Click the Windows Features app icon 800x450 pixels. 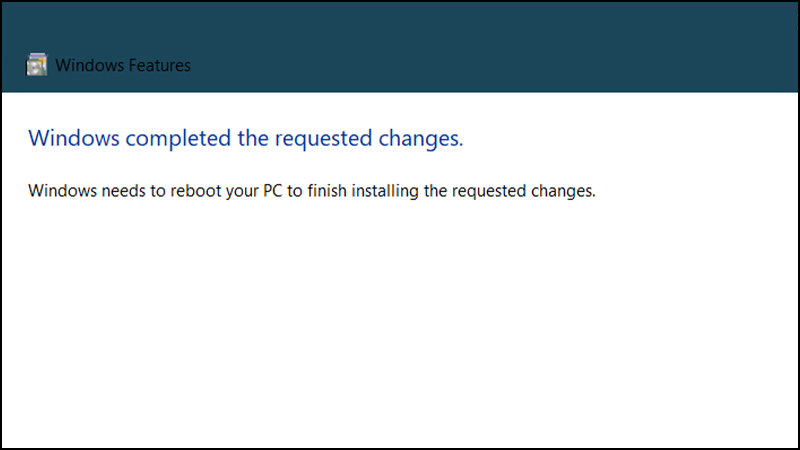37,65
